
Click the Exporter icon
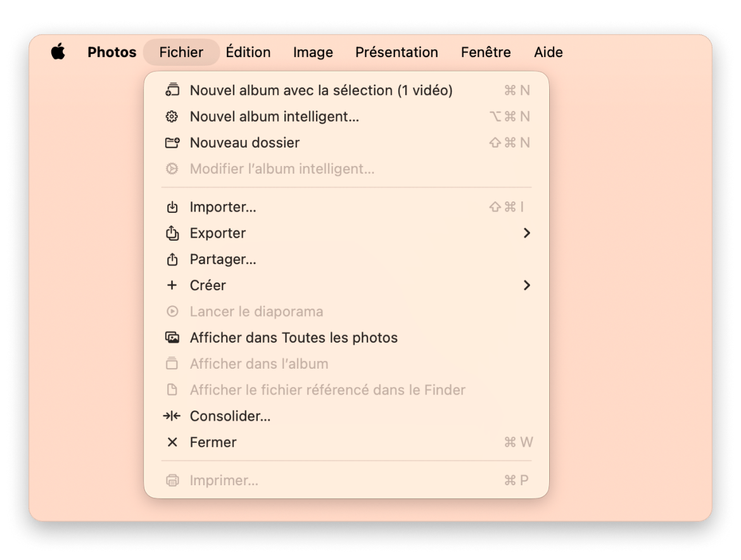[172, 233]
